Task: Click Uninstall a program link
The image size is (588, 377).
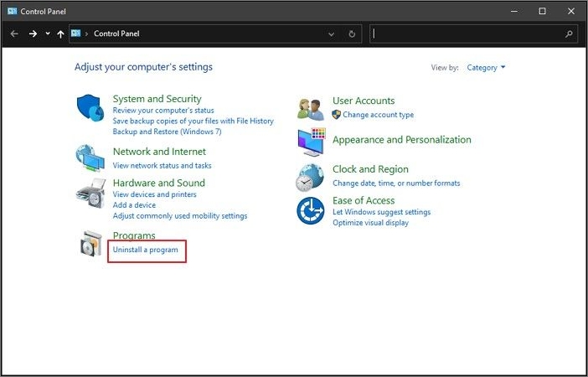Action: coord(145,250)
